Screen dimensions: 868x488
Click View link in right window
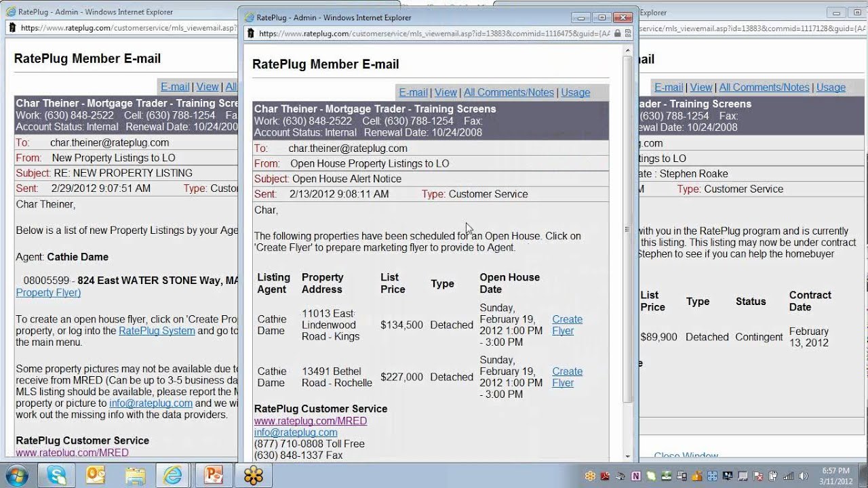701,87
